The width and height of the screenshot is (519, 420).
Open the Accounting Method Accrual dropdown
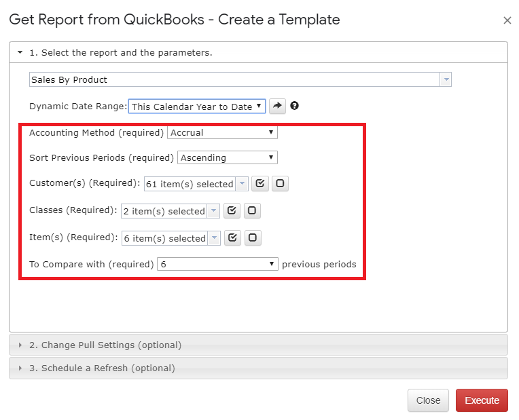222,132
